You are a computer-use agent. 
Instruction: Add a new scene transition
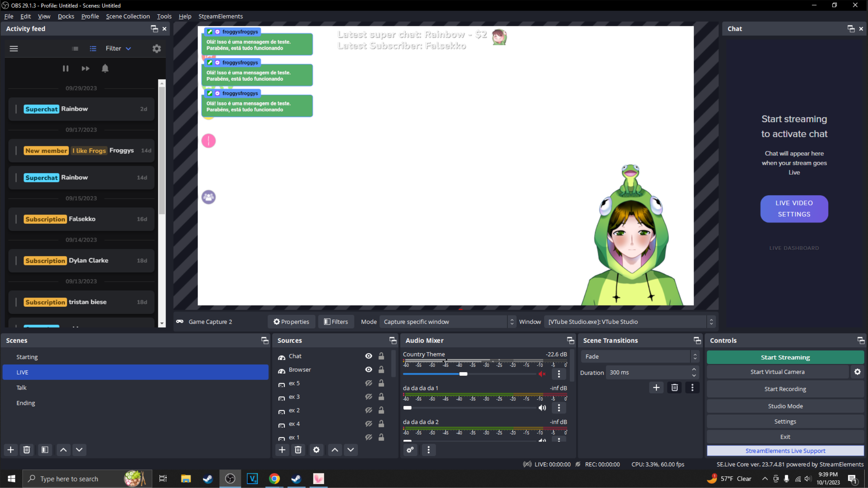(x=656, y=387)
